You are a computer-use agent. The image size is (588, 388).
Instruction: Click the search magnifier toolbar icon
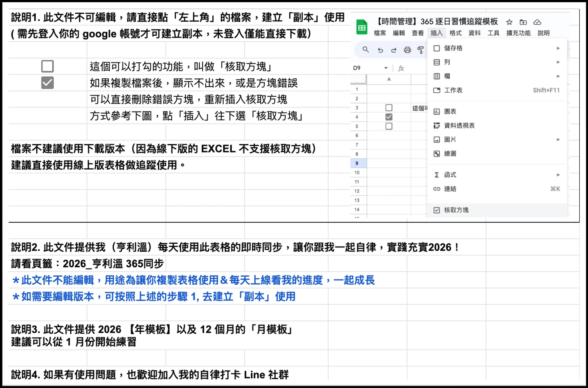366,50
